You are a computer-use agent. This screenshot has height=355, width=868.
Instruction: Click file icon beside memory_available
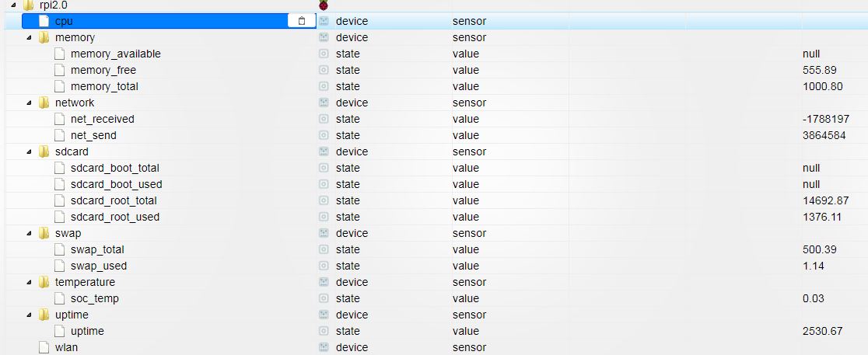59,54
